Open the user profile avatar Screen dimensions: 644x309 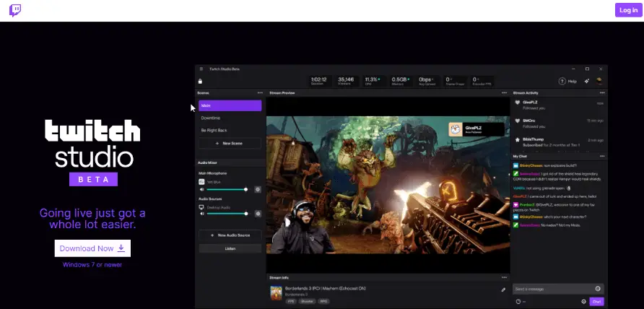(x=600, y=81)
